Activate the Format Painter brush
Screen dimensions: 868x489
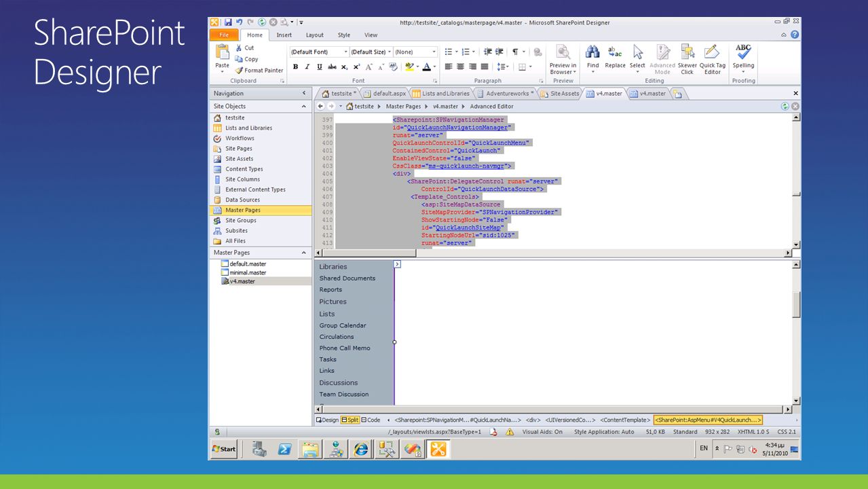point(259,70)
